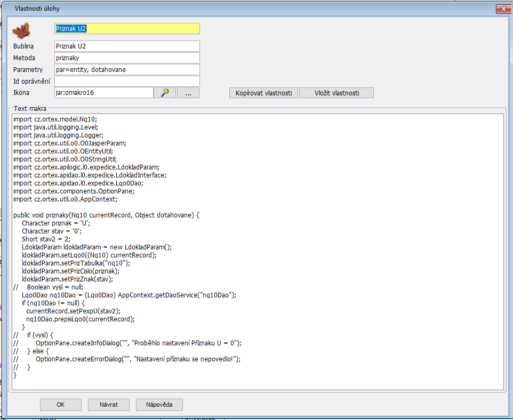Confirm the dialog with OK
Screen dimensions: 513x420
61,405
